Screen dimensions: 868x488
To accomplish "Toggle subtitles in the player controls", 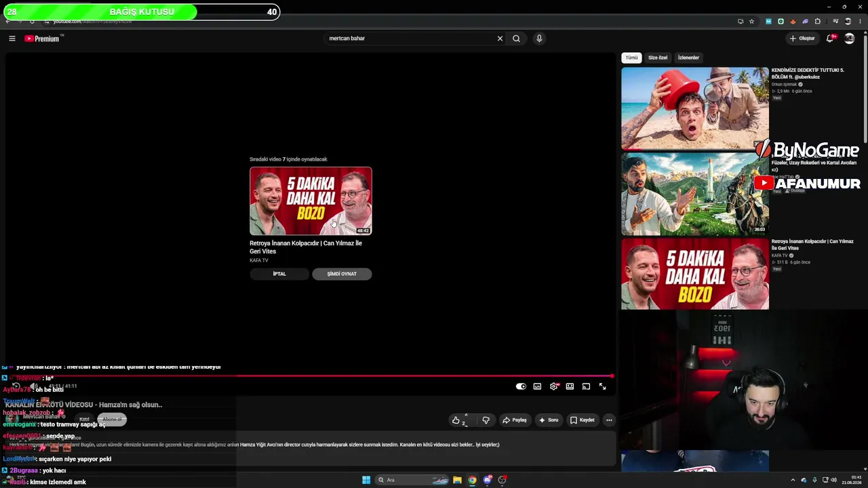I will tap(537, 386).
